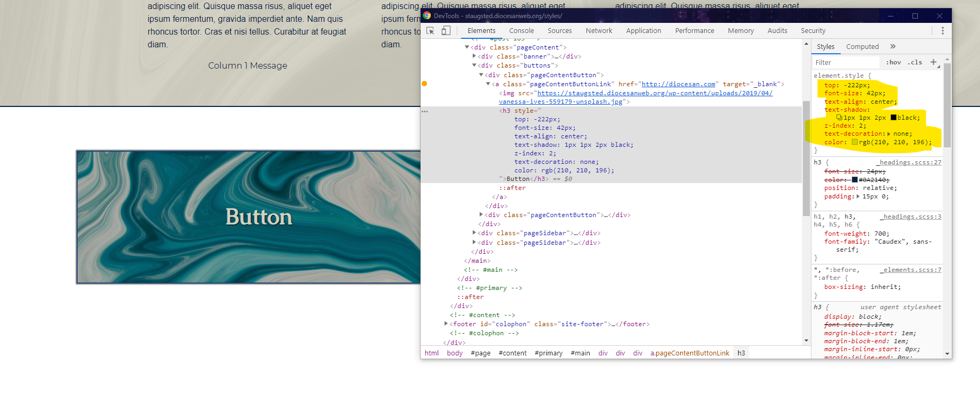
Task: Click the plus icon to add new style rule
Action: point(933,62)
